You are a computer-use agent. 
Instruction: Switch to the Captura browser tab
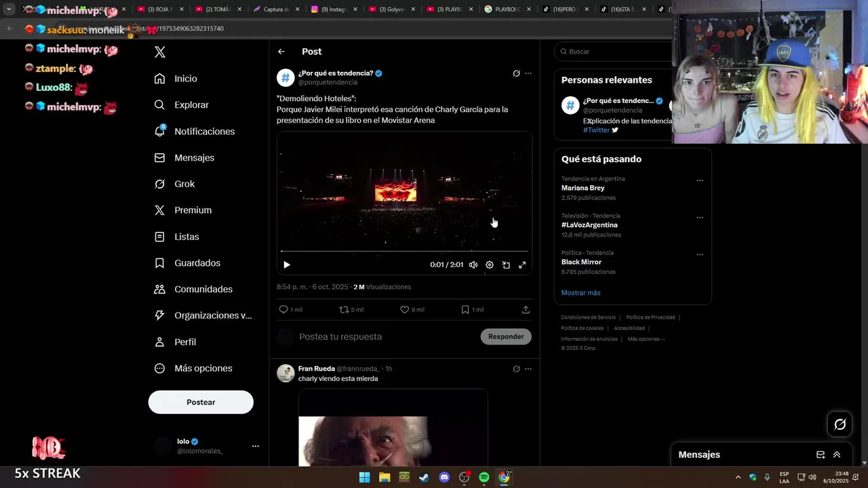[276, 9]
